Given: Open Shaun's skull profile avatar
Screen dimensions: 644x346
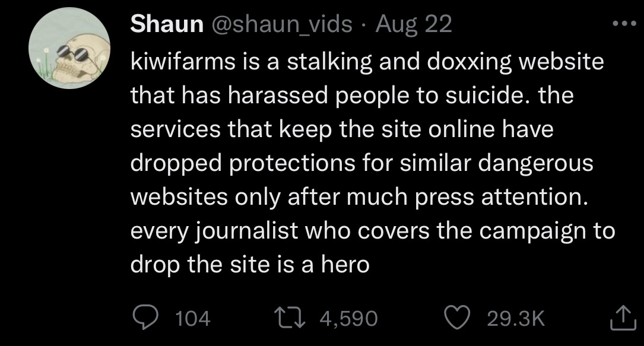Looking at the screenshot, I should point(69,47).
